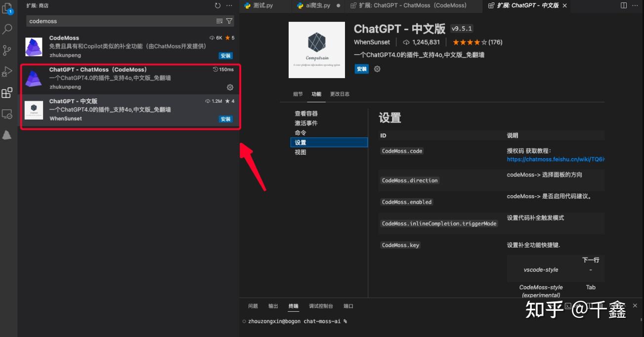This screenshot has height=337, width=644.
Task: Select 命令 in the features sidebar
Action: (301, 132)
